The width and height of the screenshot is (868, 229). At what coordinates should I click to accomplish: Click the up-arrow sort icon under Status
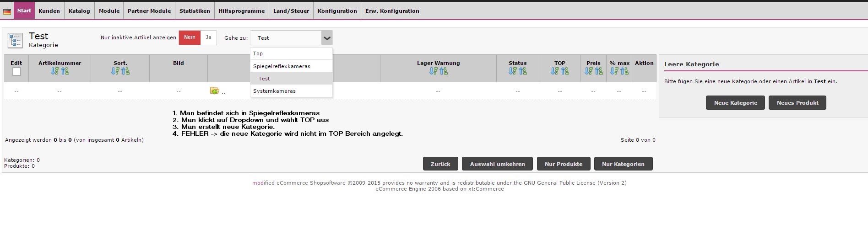pos(523,71)
